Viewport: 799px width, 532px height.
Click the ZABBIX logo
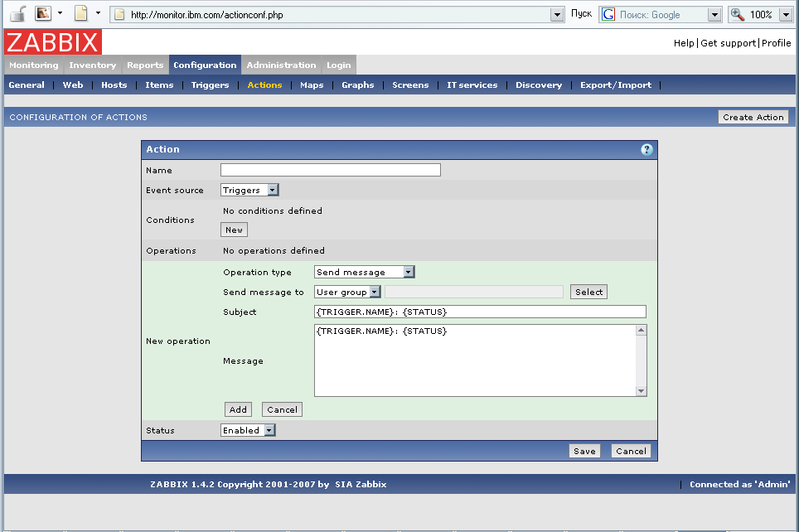(53, 42)
